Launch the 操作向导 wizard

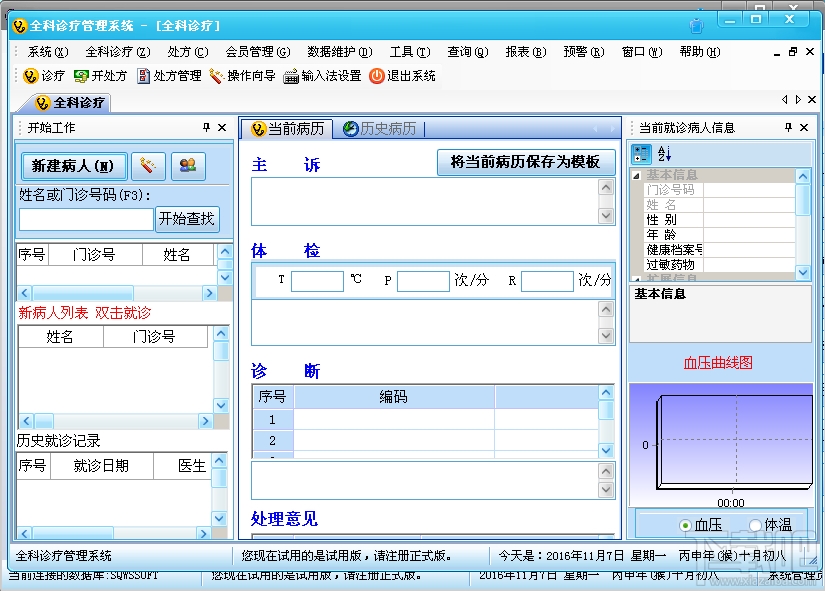point(243,76)
